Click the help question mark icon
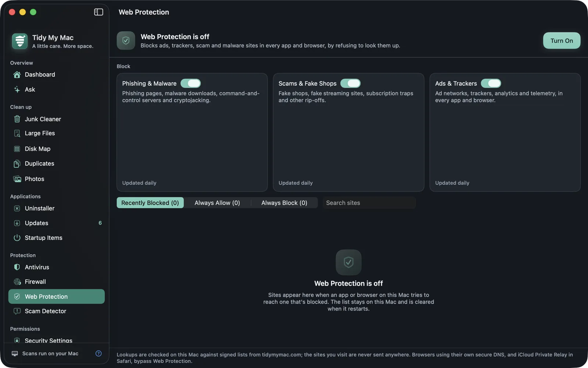 click(x=98, y=354)
